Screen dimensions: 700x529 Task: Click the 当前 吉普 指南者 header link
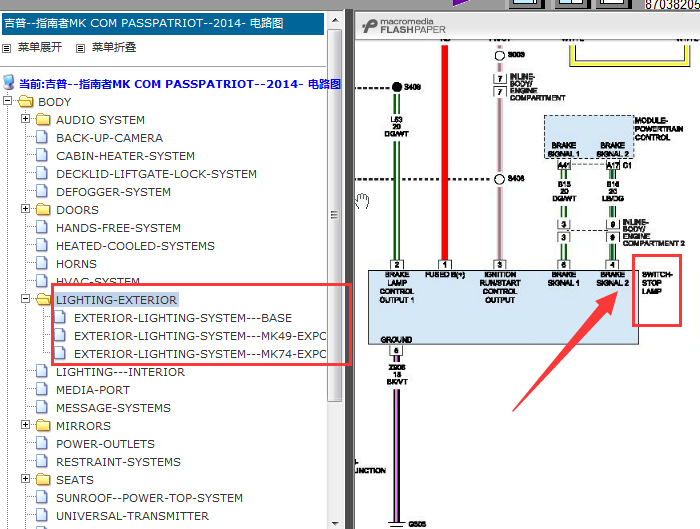179,84
